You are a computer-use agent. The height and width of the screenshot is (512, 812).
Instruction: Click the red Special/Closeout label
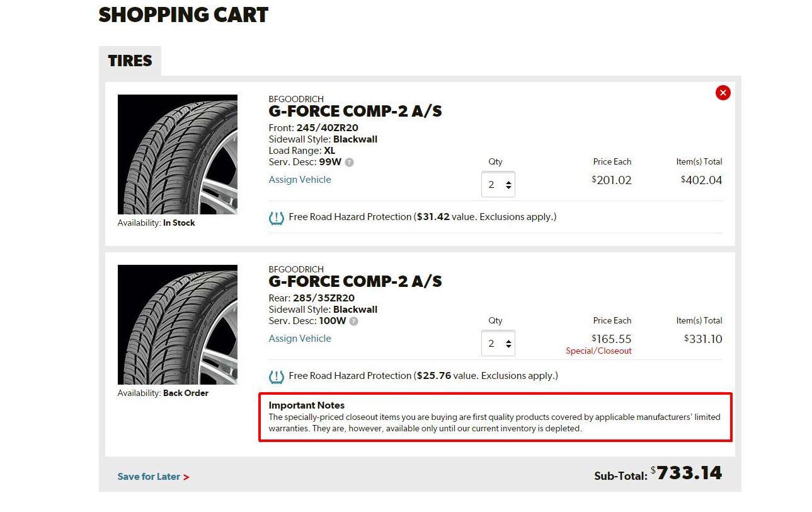point(598,351)
